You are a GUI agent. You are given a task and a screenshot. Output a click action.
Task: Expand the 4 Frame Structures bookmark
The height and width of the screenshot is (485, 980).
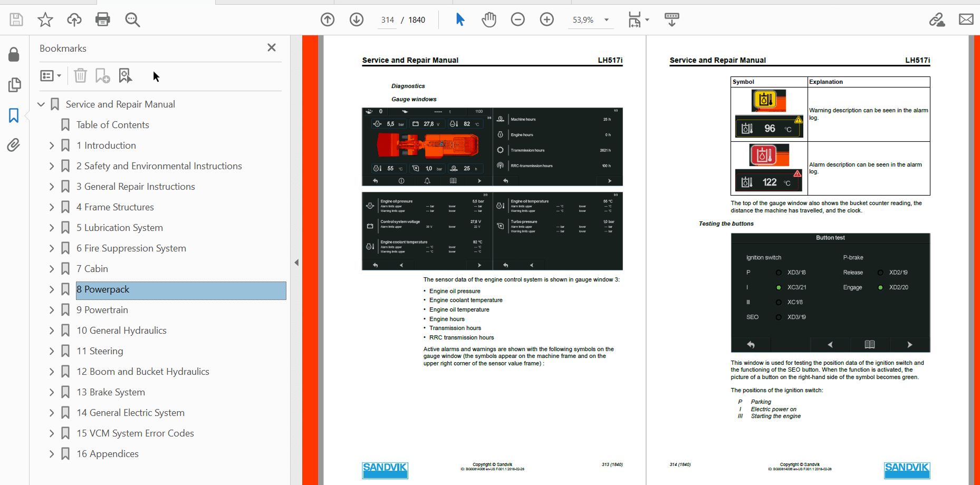[52, 207]
